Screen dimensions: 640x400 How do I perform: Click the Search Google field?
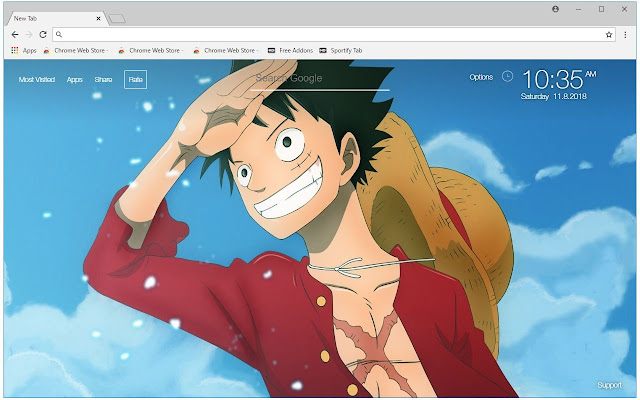tap(320, 79)
